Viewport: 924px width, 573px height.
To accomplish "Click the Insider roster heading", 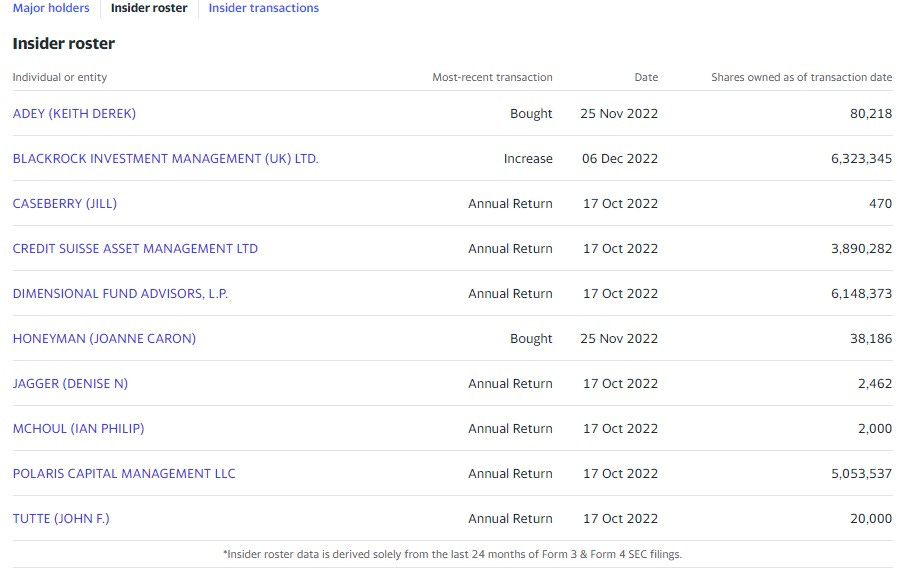I will coord(64,43).
